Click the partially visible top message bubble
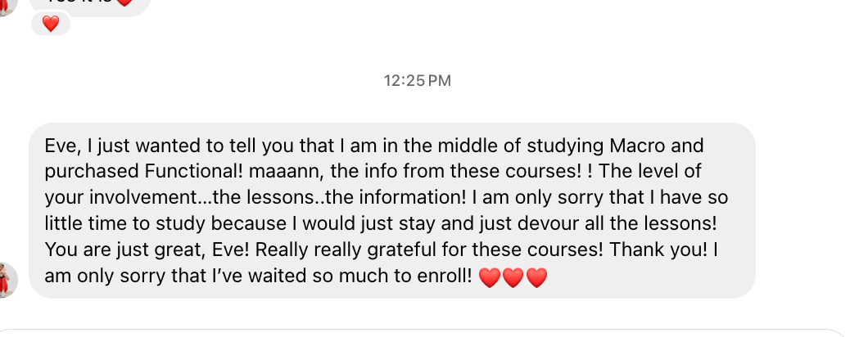The width and height of the screenshot is (868, 337). pyautogui.click(x=90, y=6)
